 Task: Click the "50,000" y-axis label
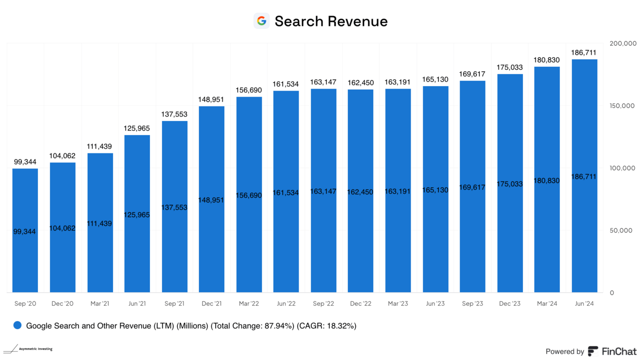tap(621, 230)
